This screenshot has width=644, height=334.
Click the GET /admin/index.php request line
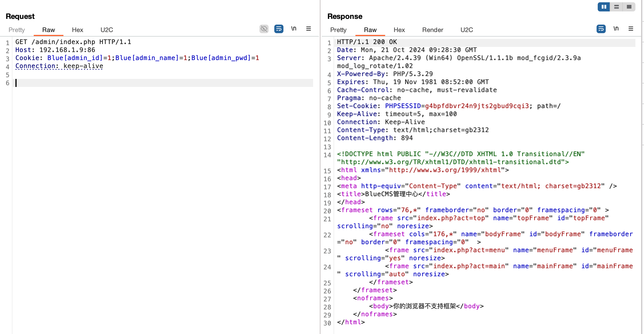[73, 42]
